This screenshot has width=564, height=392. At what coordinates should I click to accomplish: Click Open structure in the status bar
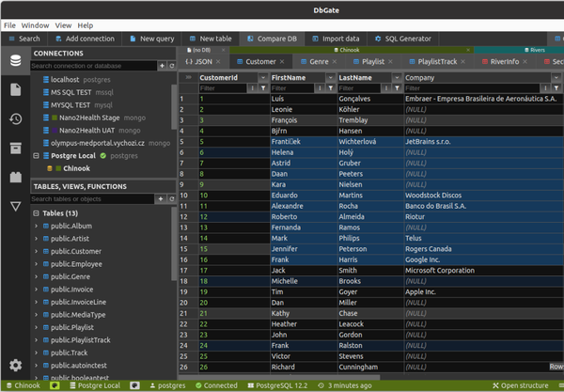pyautogui.click(x=521, y=385)
